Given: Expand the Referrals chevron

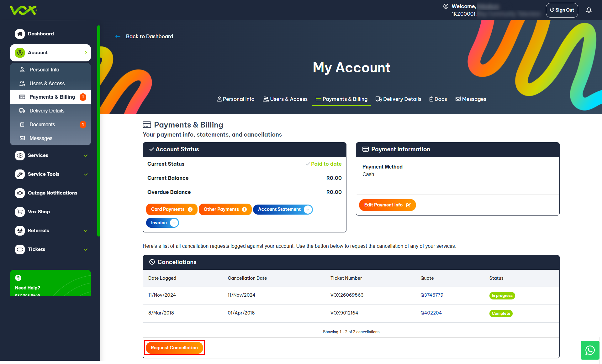Looking at the screenshot, I should pos(86,231).
